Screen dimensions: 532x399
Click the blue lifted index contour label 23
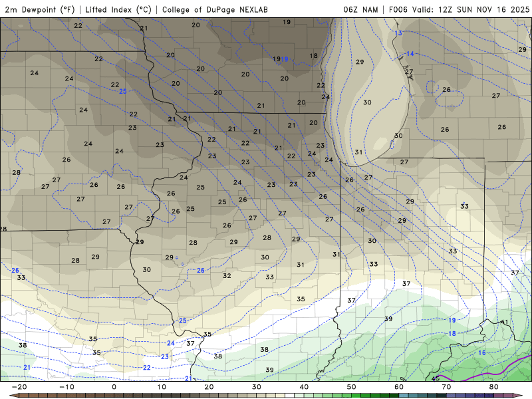(164, 356)
